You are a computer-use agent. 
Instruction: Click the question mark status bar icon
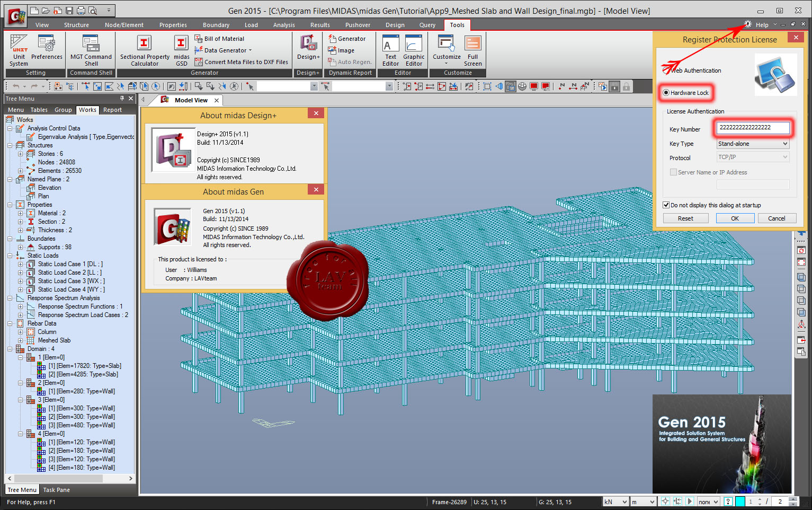click(x=728, y=502)
